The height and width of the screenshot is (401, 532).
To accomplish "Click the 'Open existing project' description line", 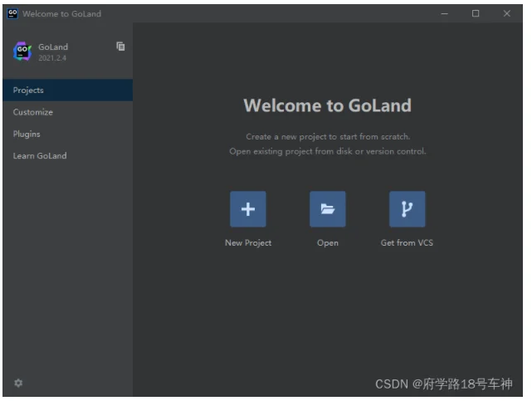I will [x=327, y=151].
